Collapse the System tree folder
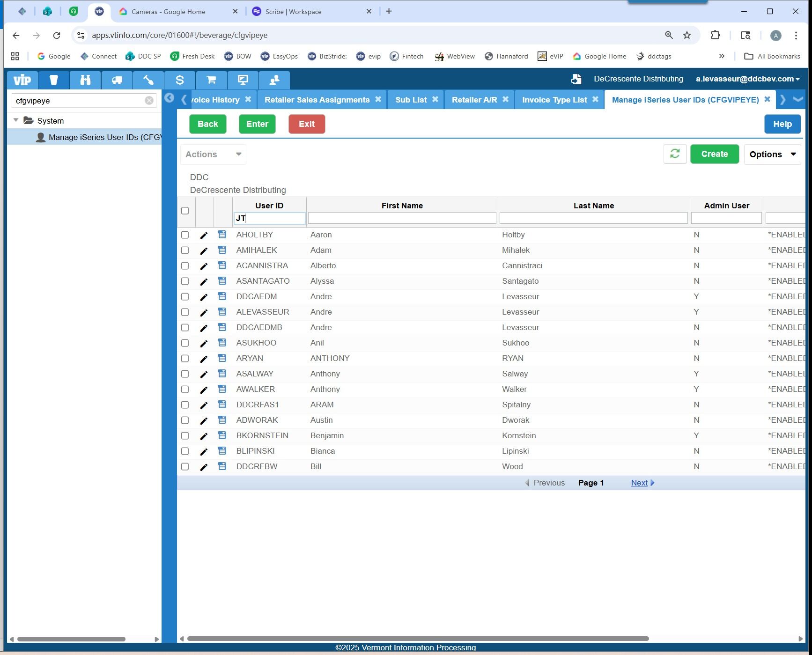The width and height of the screenshot is (812, 655). point(16,120)
